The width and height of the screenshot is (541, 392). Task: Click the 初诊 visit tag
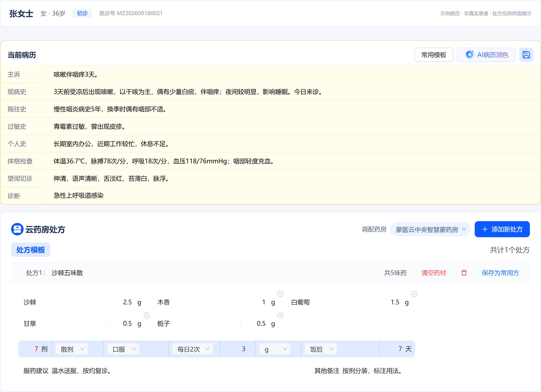[82, 13]
